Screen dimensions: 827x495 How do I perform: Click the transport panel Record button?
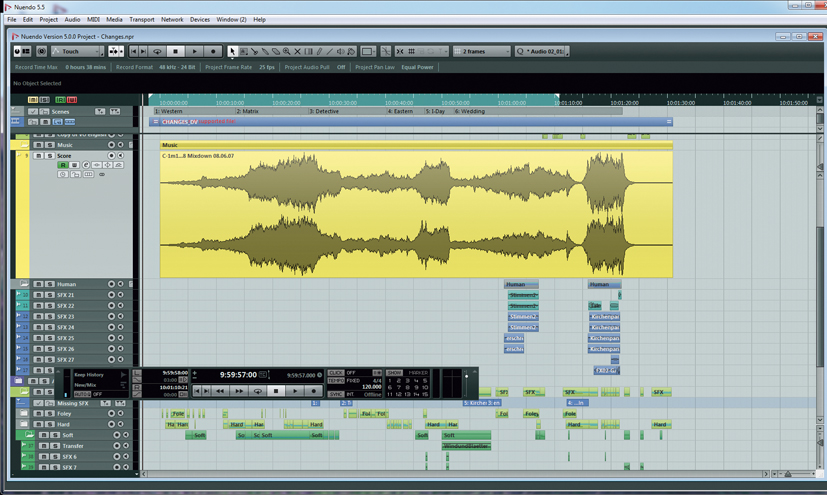coord(314,391)
